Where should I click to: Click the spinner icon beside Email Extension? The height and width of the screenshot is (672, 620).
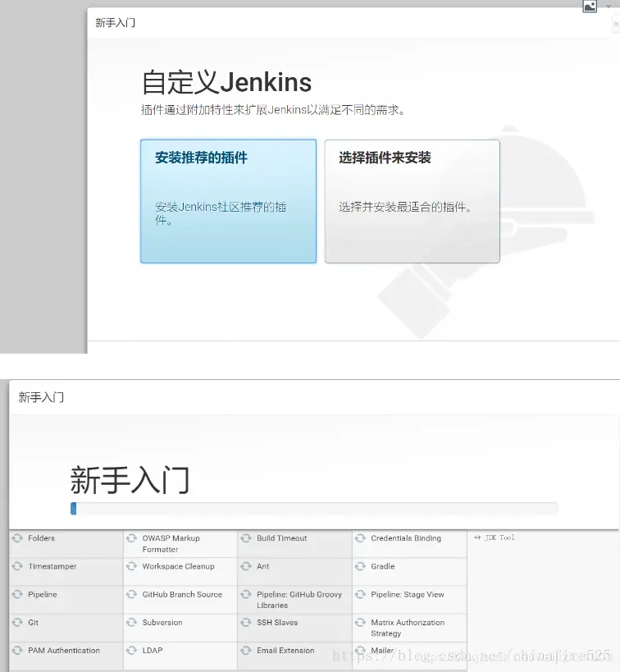pyautogui.click(x=246, y=650)
